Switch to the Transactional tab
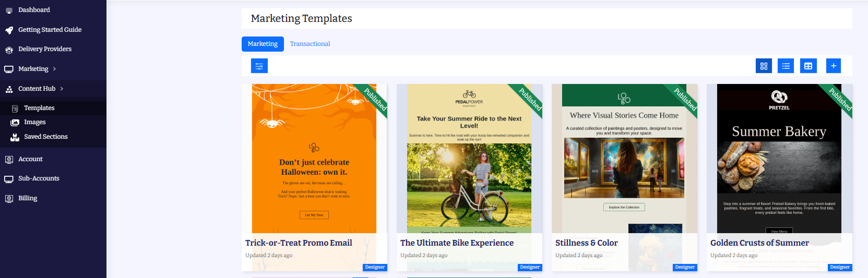The image size is (868, 278). (310, 44)
